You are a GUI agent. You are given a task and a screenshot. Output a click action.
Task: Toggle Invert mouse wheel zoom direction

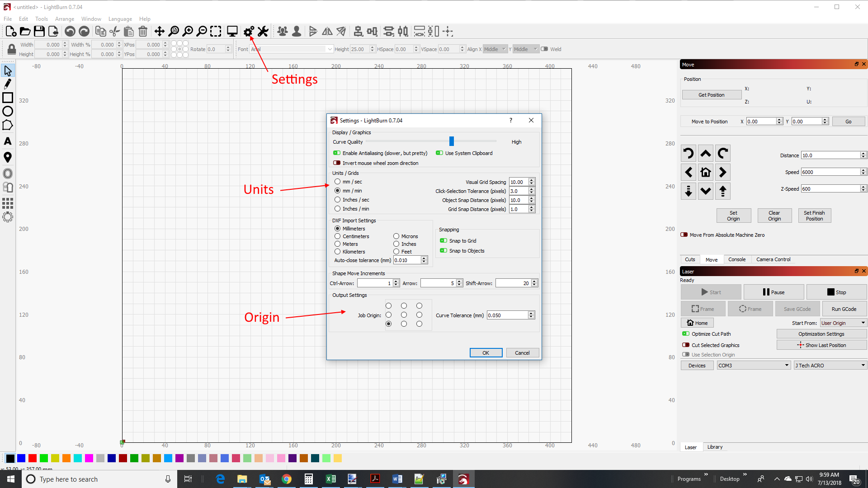337,163
